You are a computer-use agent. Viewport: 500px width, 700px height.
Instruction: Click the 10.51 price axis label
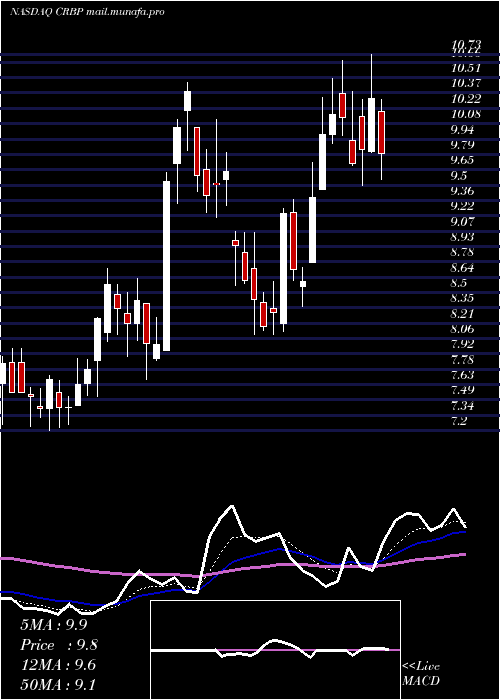pos(466,68)
